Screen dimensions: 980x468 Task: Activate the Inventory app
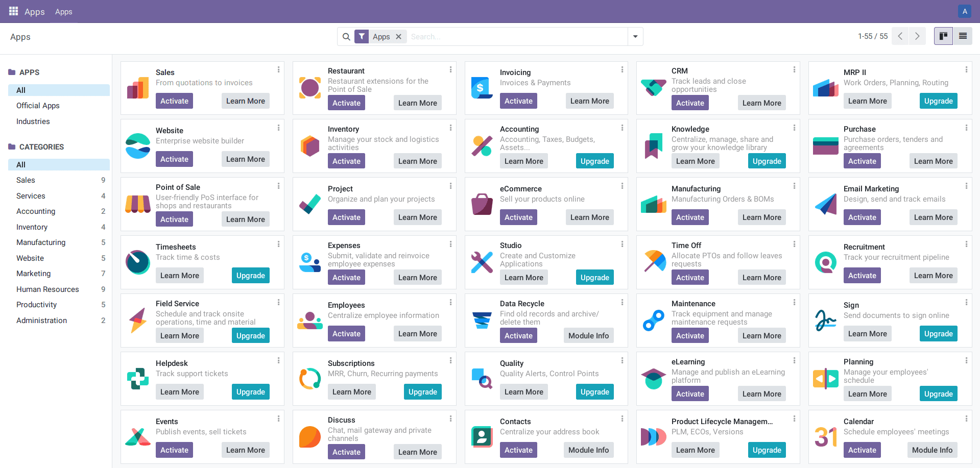click(x=346, y=161)
